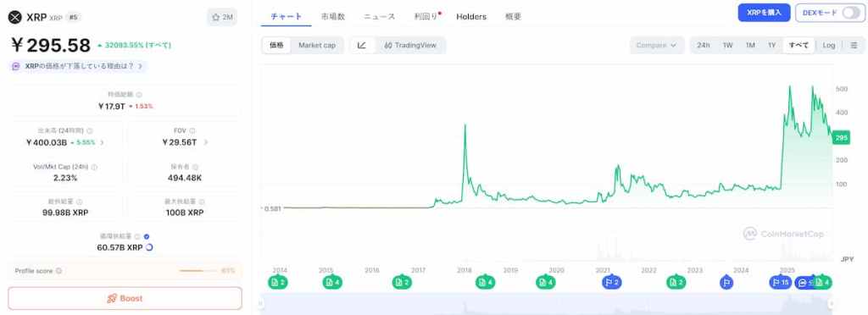This screenshot has height=315, width=868.
Task: Select the line chart icon view
Action: pyautogui.click(x=362, y=46)
